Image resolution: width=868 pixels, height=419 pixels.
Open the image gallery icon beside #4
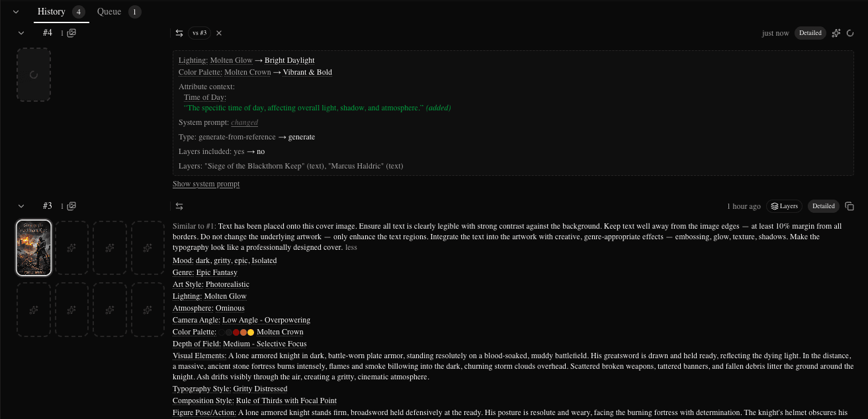(x=71, y=33)
